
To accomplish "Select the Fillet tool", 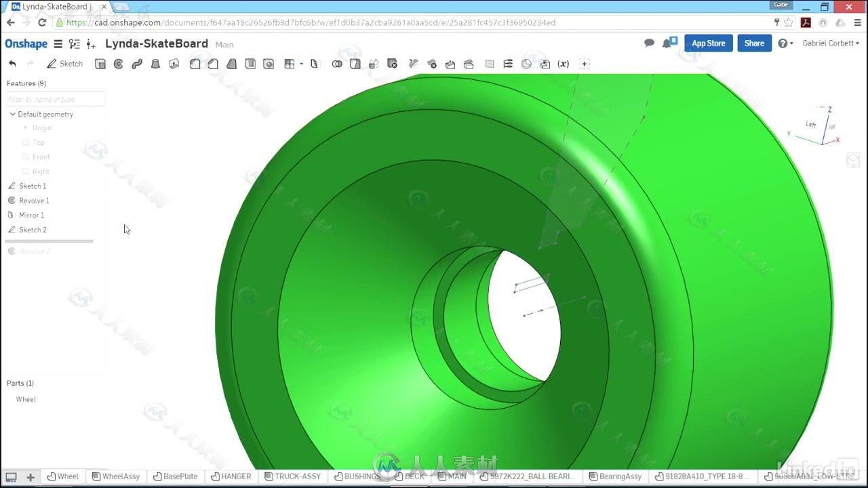I will (x=195, y=64).
